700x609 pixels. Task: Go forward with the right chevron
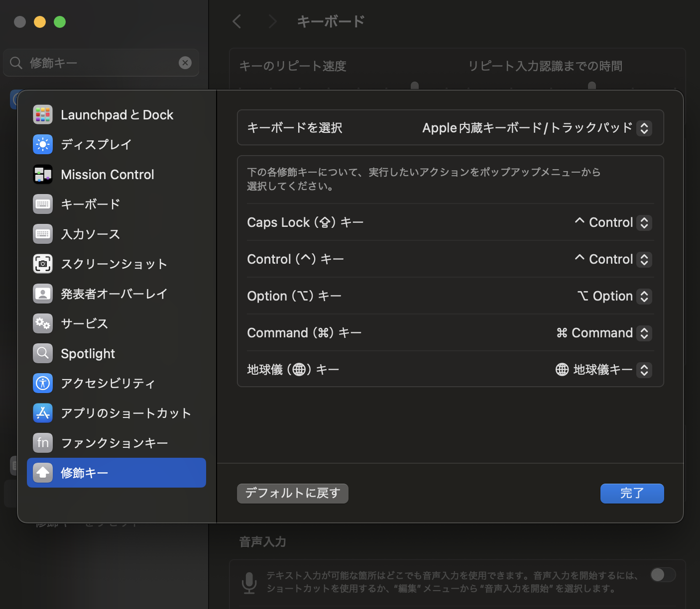[272, 21]
